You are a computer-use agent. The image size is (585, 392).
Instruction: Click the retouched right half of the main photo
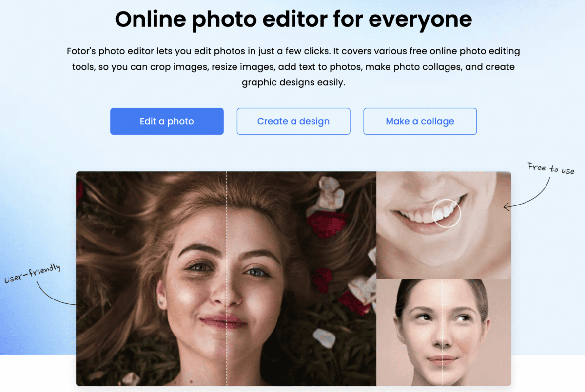[301, 279]
